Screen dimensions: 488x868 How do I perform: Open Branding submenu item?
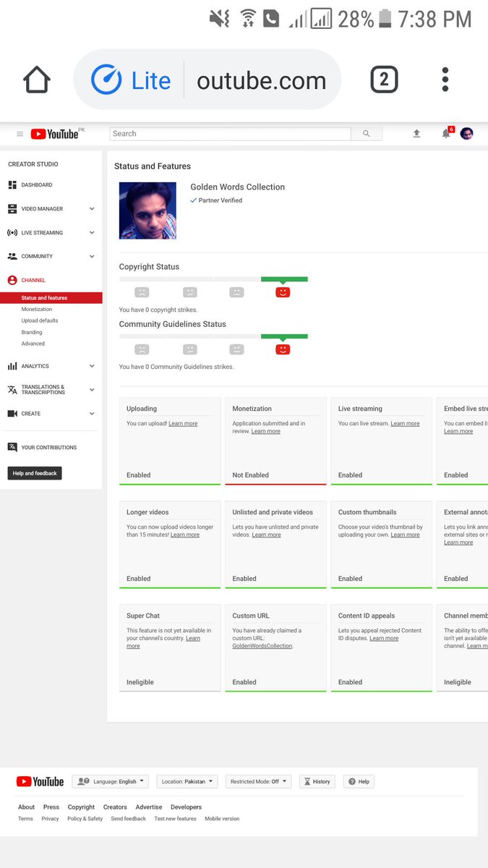(x=32, y=332)
